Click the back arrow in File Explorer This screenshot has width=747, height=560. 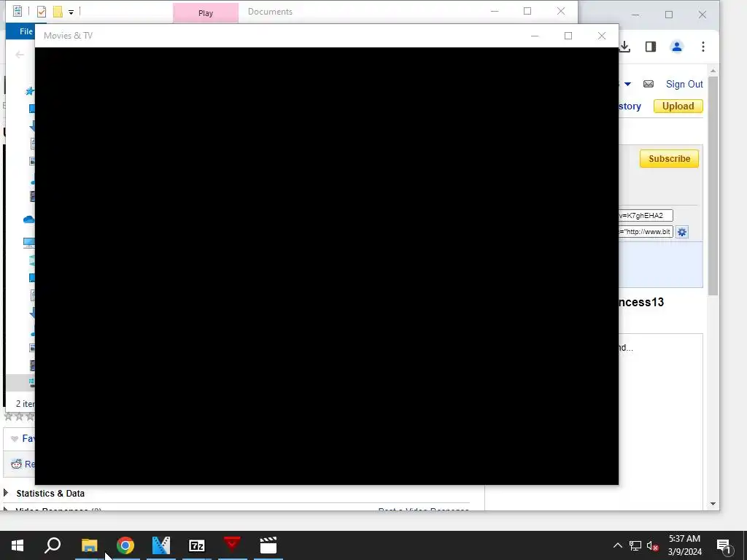click(20, 55)
